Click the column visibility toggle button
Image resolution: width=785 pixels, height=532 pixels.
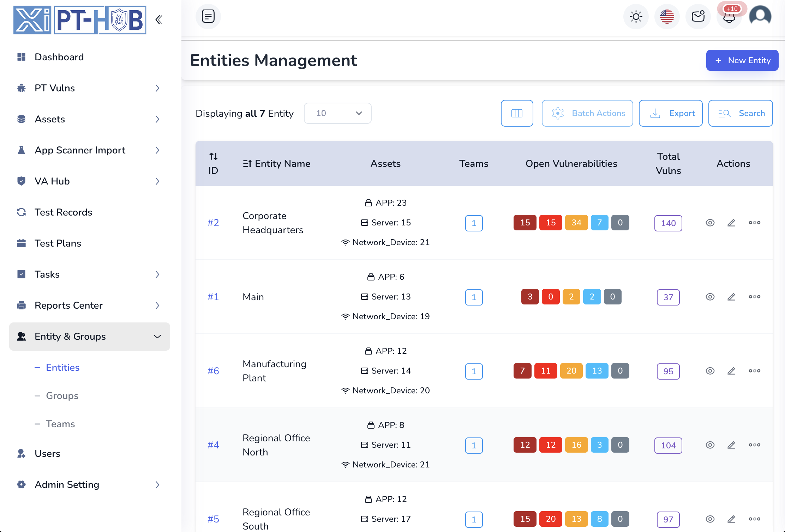coord(517,113)
